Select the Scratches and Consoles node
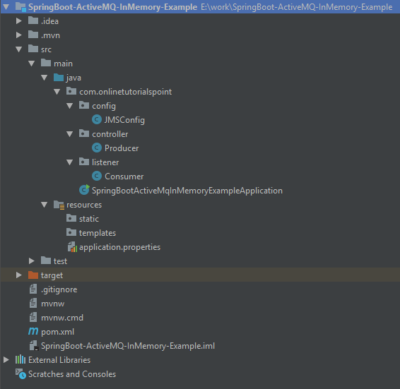The width and height of the screenshot is (400, 389). click(x=72, y=374)
